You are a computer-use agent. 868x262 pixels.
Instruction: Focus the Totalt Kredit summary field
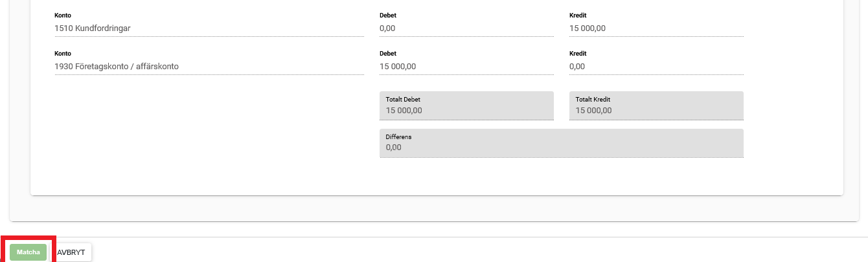(x=656, y=111)
